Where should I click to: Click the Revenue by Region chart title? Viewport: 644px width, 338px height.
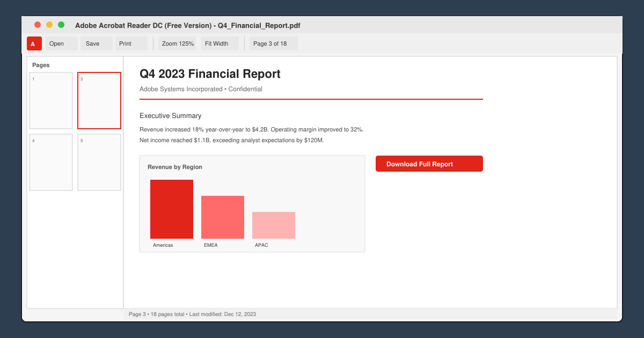(x=175, y=167)
